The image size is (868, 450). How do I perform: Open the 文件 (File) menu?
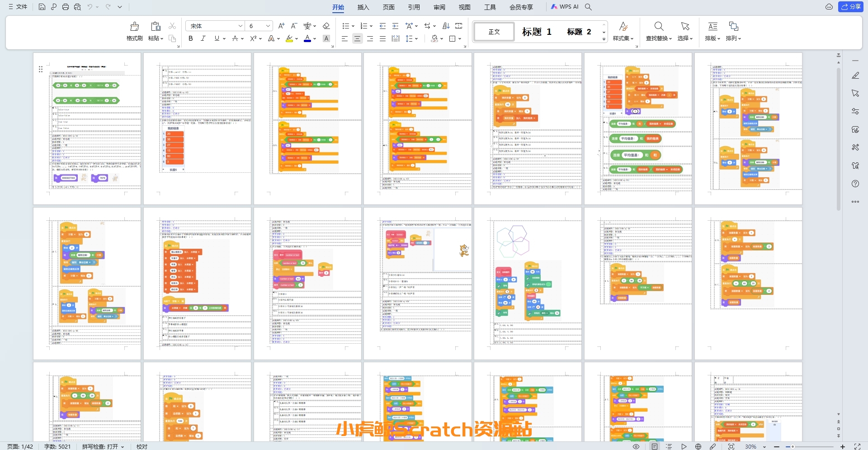tap(18, 7)
